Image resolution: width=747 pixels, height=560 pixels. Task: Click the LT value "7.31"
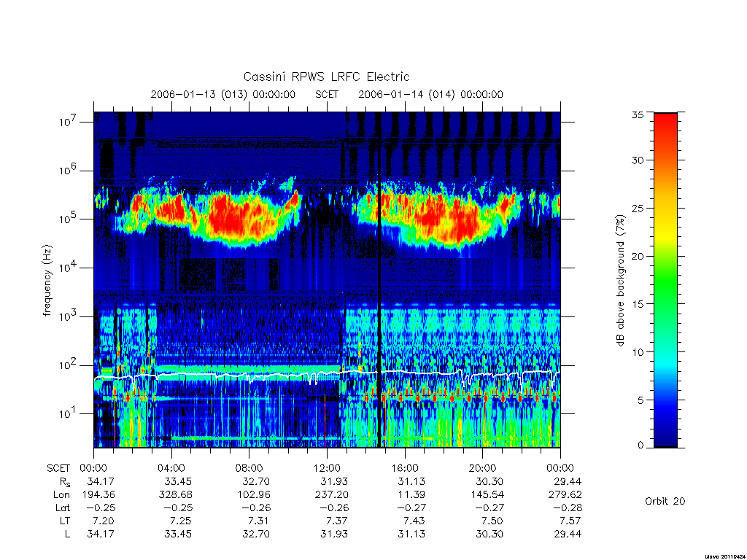coord(259,521)
